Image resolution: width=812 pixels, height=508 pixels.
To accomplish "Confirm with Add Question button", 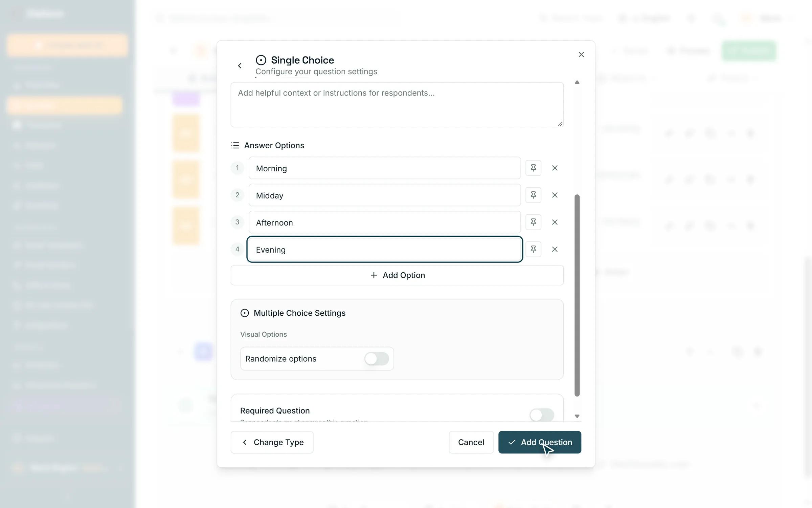I will coord(540,442).
